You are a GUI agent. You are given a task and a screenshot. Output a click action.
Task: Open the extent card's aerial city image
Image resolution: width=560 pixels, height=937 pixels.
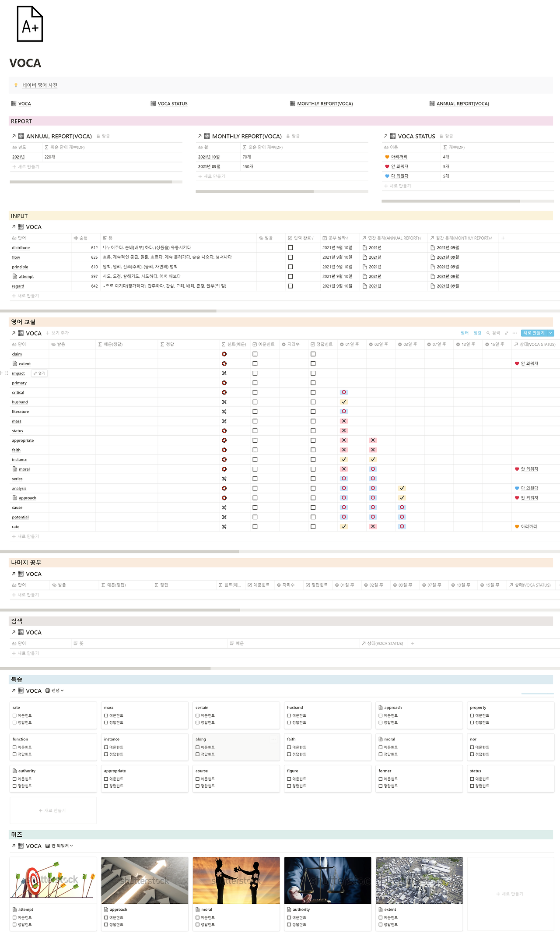click(x=419, y=881)
